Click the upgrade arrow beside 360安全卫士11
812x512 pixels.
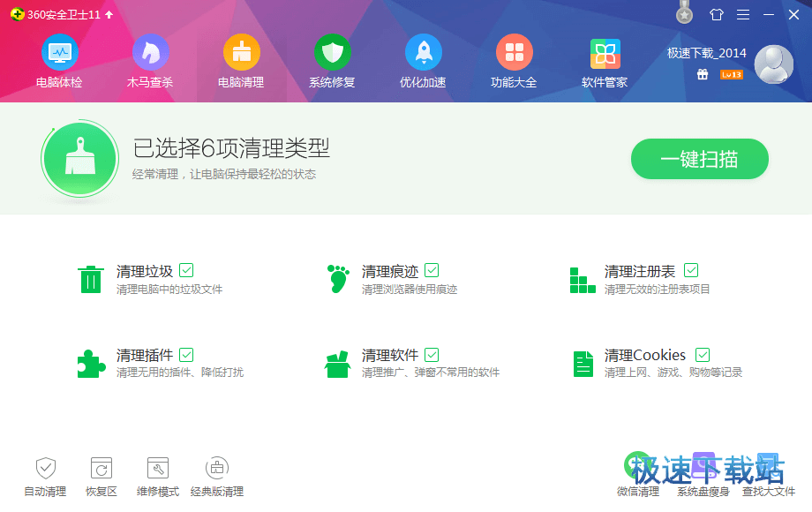109,14
